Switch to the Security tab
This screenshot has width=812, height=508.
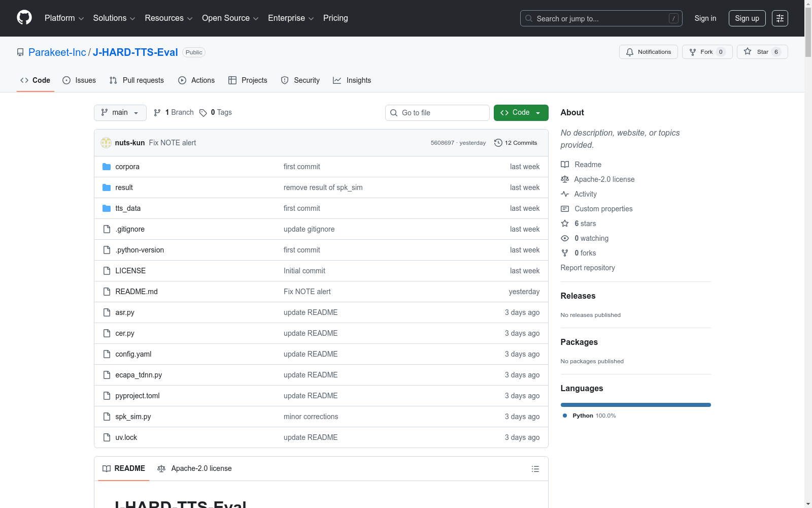pyautogui.click(x=300, y=80)
